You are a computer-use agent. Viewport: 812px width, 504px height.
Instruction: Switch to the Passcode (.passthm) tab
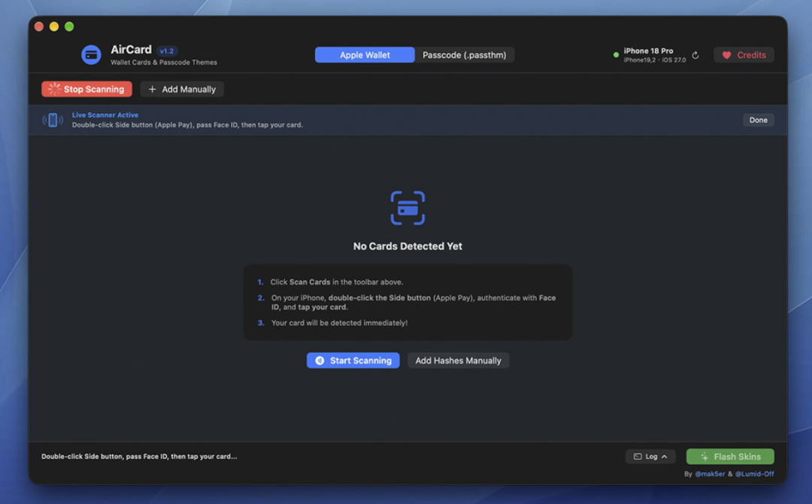(x=464, y=55)
